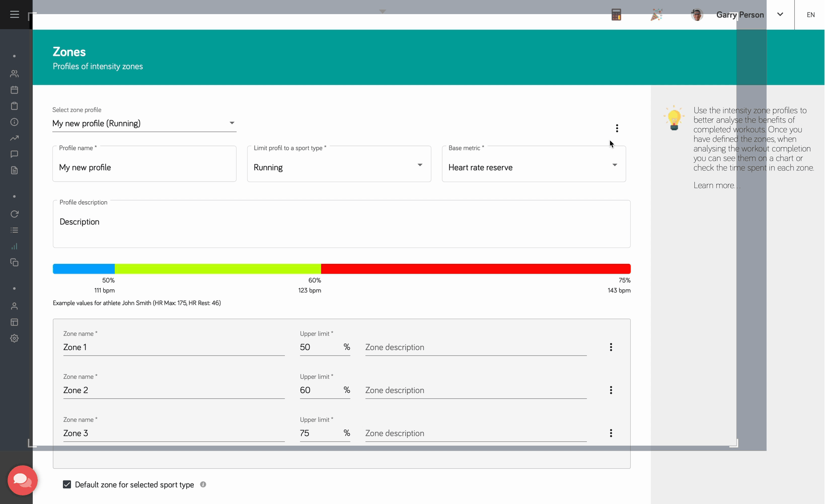825x504 pixels.
Task: Click the EN language button
Action: tap(810, 15)
